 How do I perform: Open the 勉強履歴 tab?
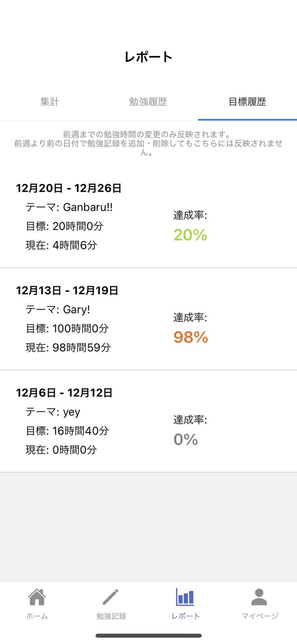tap(148, 101)
